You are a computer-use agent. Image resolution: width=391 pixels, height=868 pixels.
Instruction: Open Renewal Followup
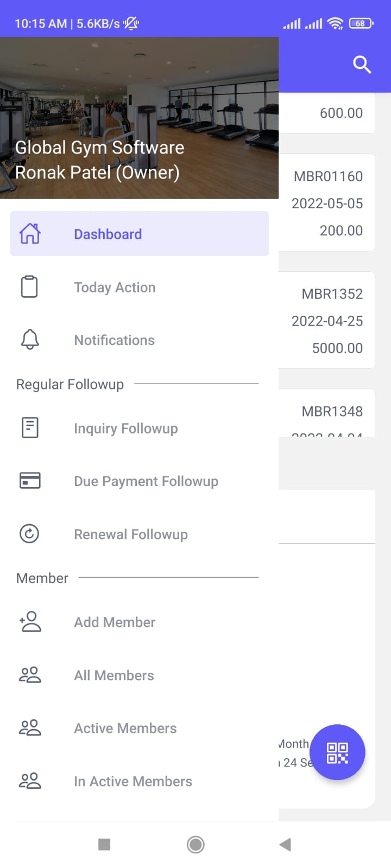[140, 534]
